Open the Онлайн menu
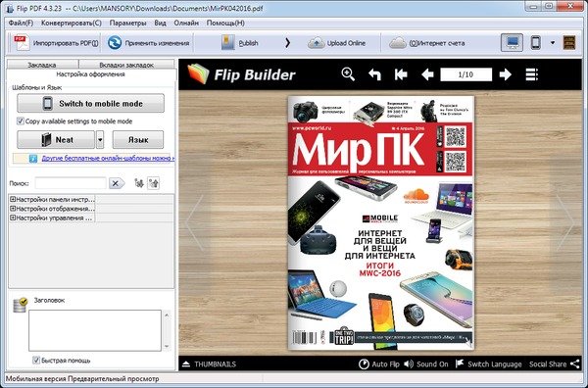Viewport: 588px width, 388px height. pyautogui.click(x=186, y=23)
